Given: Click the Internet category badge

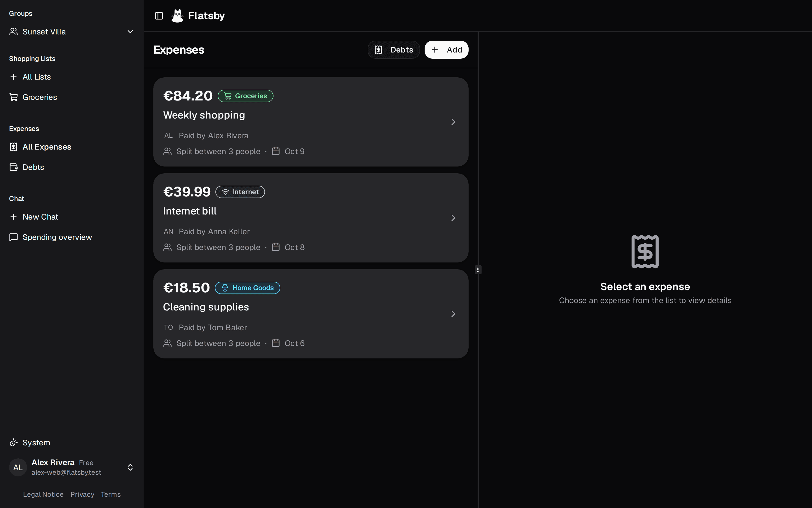Looking at the screenshot, I should (x=240, y=192).
